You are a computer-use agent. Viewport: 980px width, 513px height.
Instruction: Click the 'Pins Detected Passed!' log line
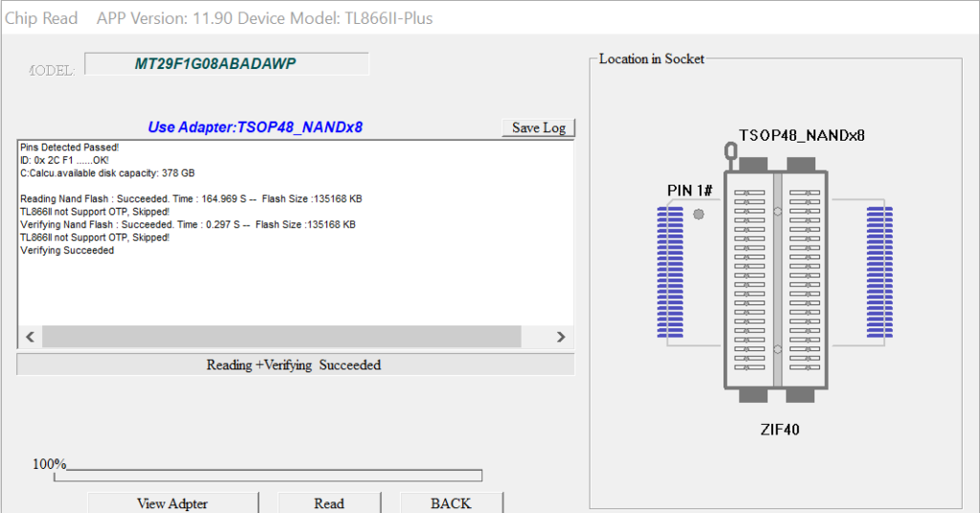(x=69, y=147)
